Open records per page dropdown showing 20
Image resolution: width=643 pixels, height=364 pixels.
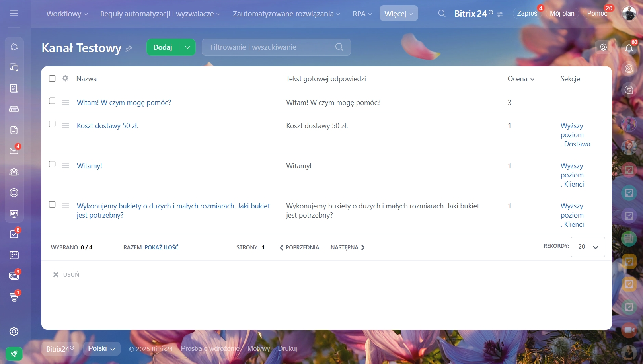pyautogui.click(x=588, y=247)
